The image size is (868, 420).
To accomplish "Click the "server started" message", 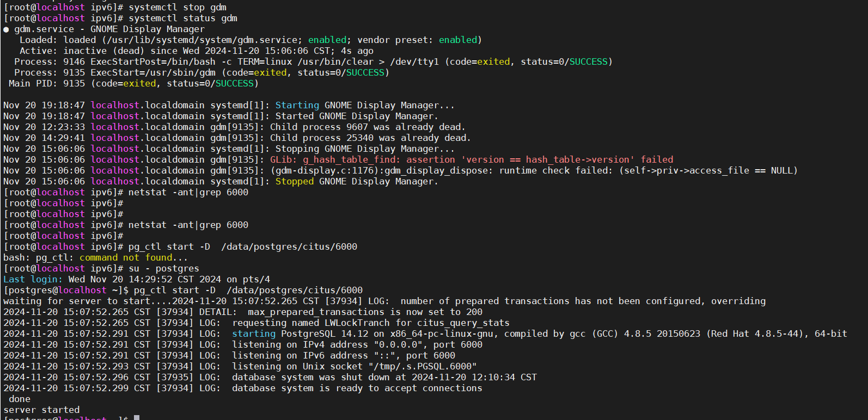I will (x=41, y=410).
